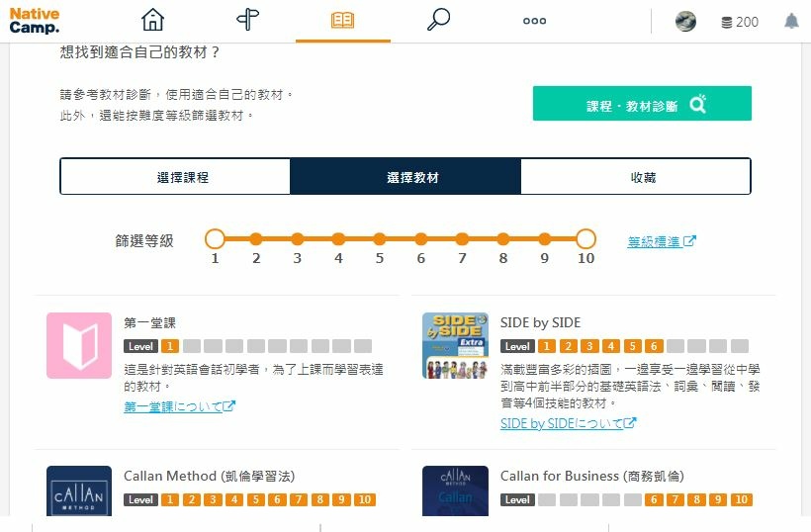Switch to the 選擇教材 tab

click(x=405, y=177)
